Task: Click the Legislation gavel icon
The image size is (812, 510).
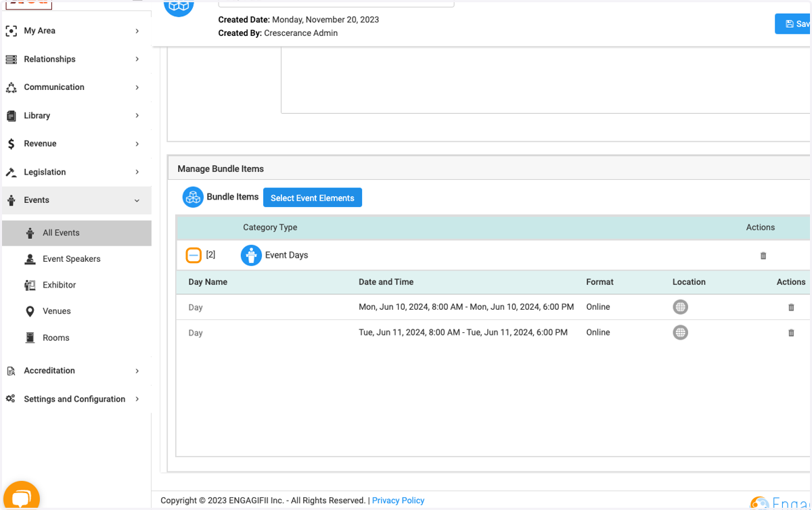Action: tap(11, 172)
